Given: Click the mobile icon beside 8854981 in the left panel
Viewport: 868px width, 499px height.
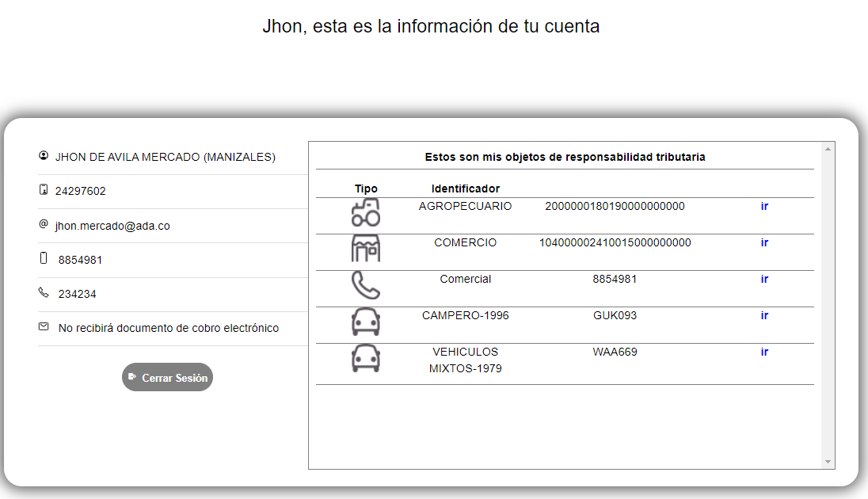Looking at the screenshot, I should [44, 258].
